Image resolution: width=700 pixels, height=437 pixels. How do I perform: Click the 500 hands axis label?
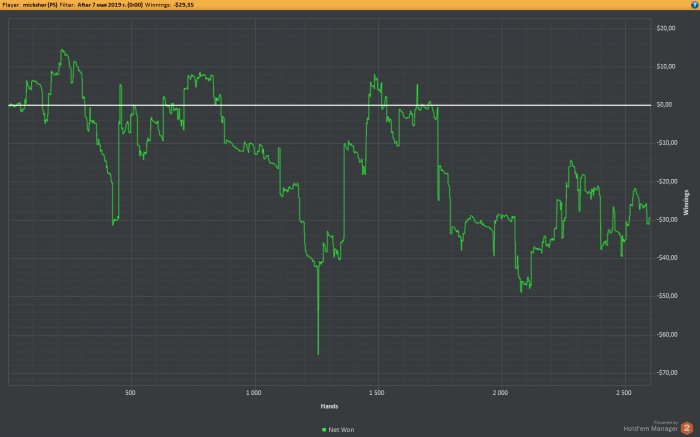point(130,393)
